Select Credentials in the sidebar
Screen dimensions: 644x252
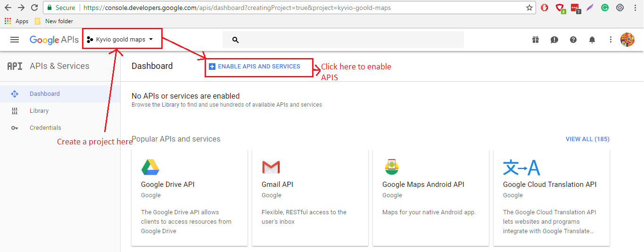[x=60, y=128]
